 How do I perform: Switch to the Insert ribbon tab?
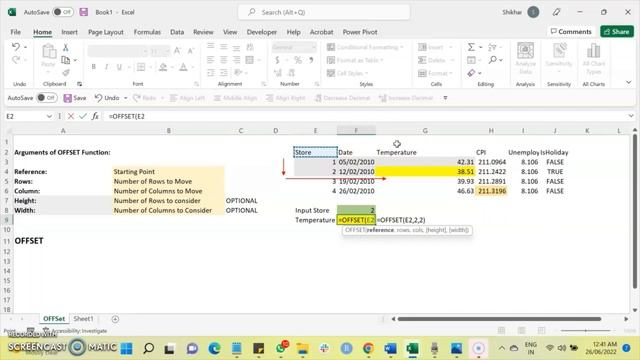pyautogui.click(x=69, y=32)
